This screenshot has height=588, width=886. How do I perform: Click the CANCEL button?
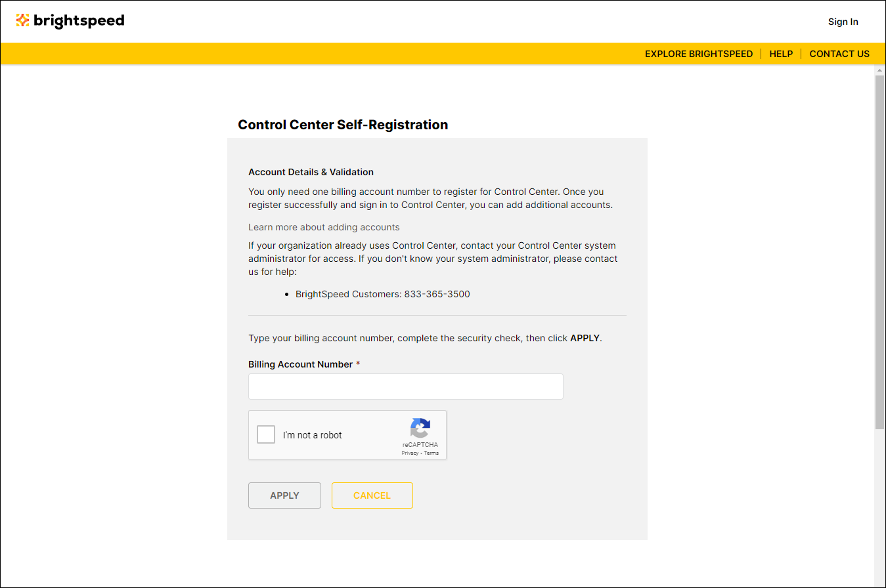372,495
